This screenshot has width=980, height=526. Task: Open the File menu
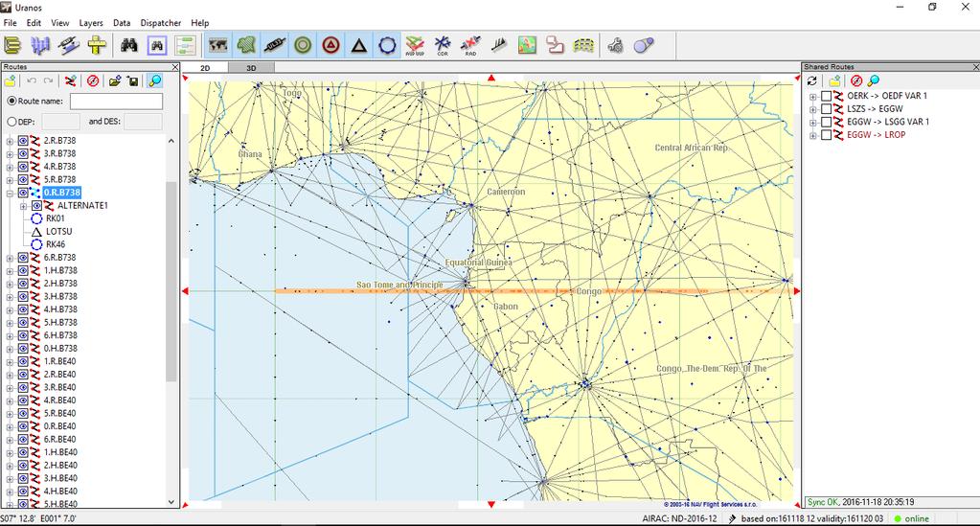10,23
